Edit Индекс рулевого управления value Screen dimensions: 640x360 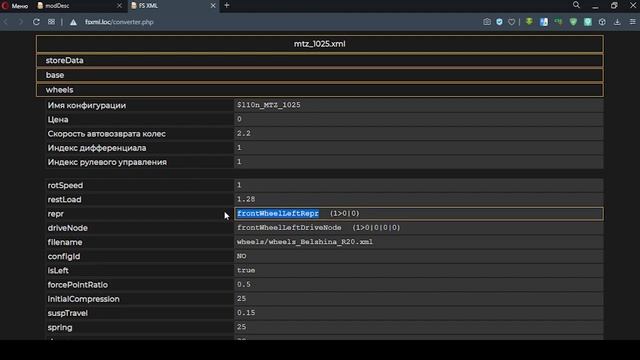click(419, 162)
